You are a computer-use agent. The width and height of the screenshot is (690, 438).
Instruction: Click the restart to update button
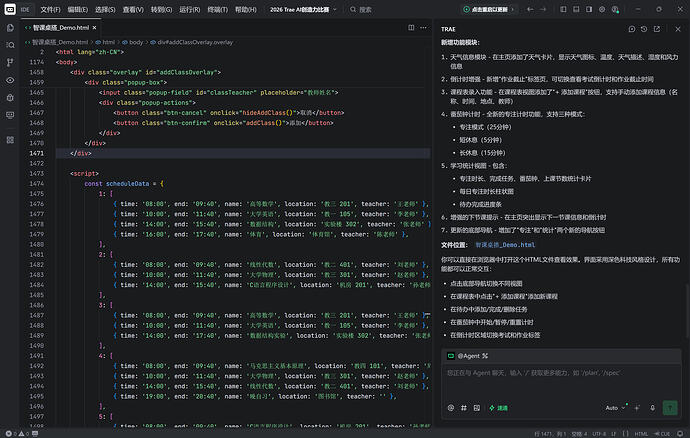pyautogui.click(x=489, y=9)
